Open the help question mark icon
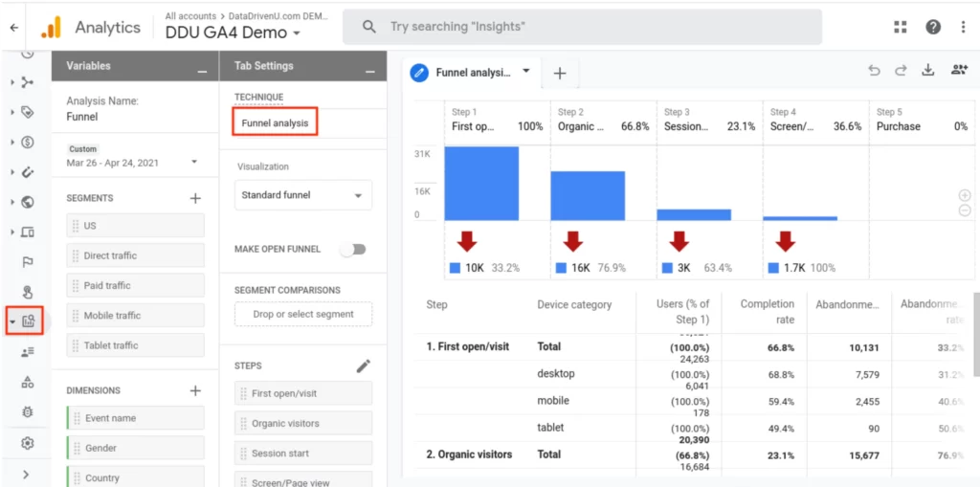 [x=932, y=27]
